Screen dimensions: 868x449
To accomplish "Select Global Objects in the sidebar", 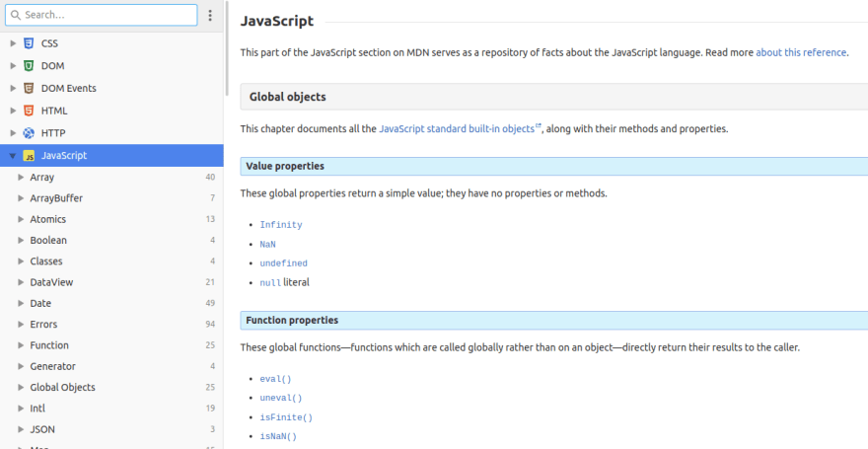I will pyautogui.click(x=111, y=388).
